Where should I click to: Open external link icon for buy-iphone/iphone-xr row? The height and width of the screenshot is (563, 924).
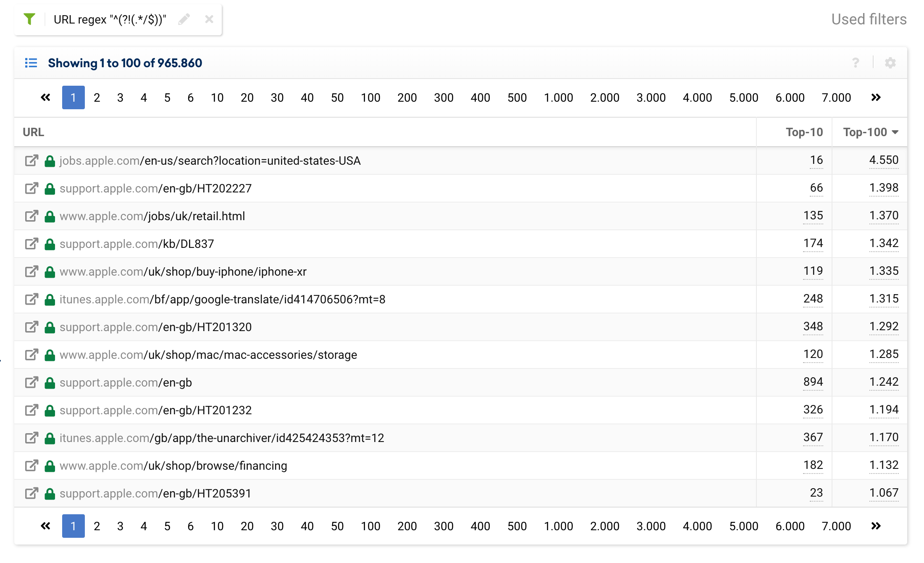pyautogui.click(x=32, y=271)
